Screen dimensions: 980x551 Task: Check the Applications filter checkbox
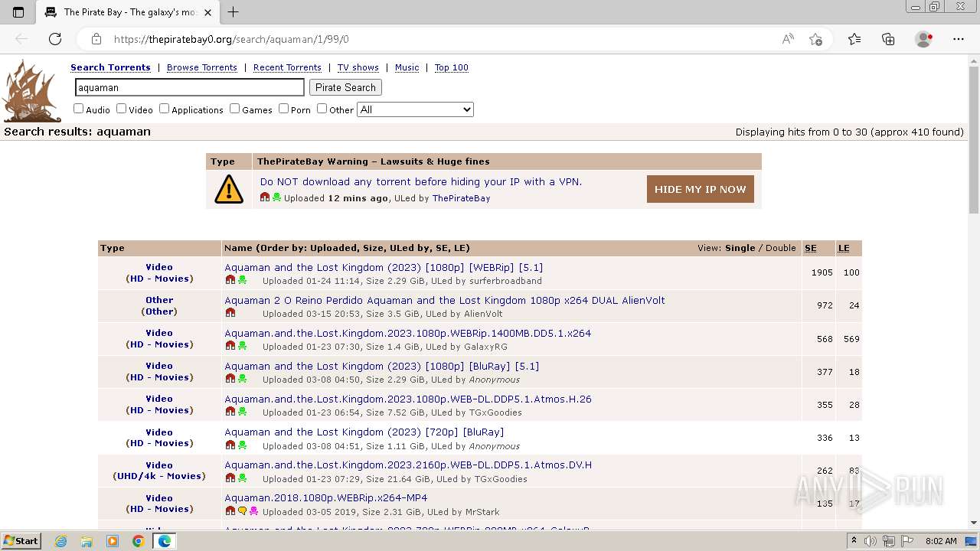coord(164,109)
